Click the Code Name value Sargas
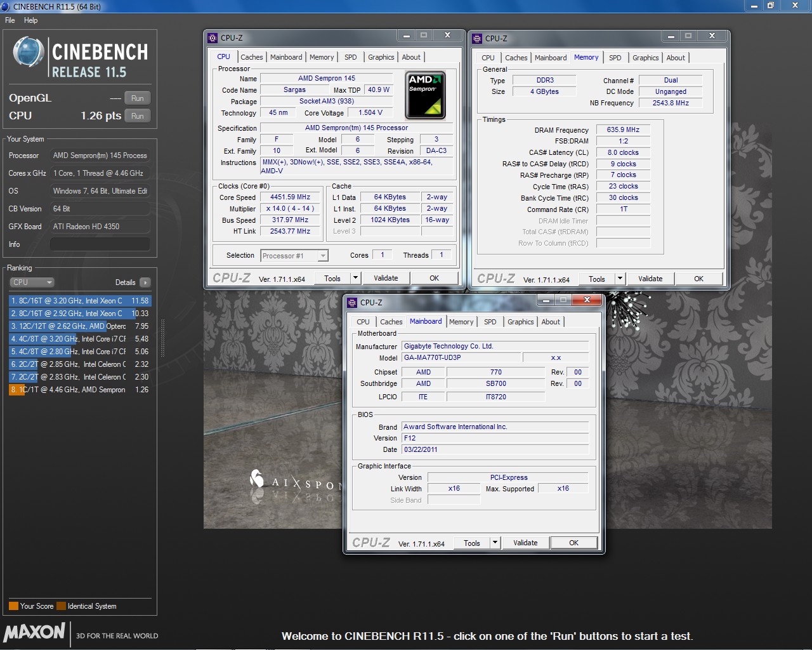Screen dimensions: 812x650 tap(294, 90)
